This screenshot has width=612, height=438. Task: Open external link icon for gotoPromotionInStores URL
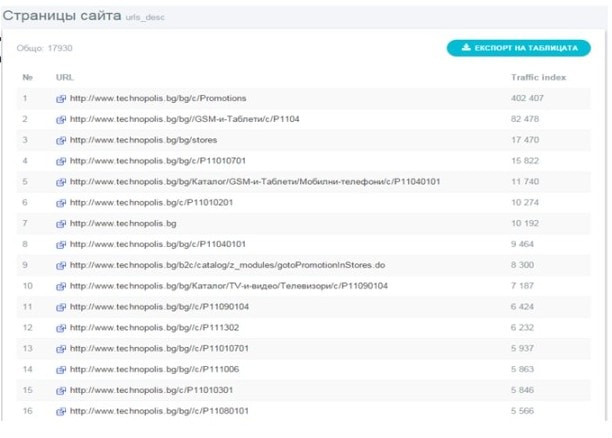[62, 265]
